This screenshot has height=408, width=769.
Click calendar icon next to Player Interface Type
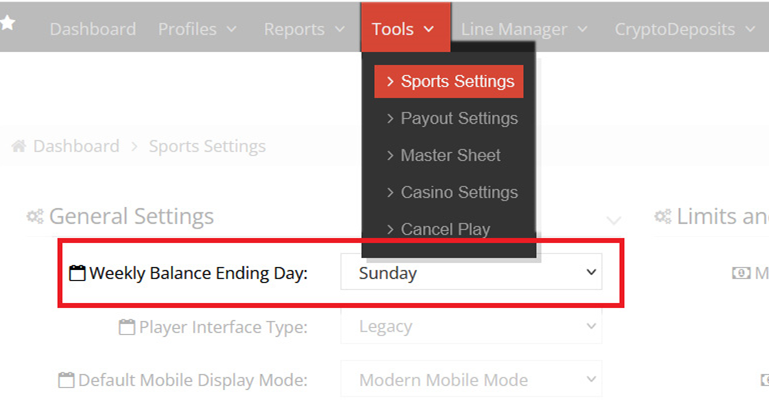[x=126, y=327]
